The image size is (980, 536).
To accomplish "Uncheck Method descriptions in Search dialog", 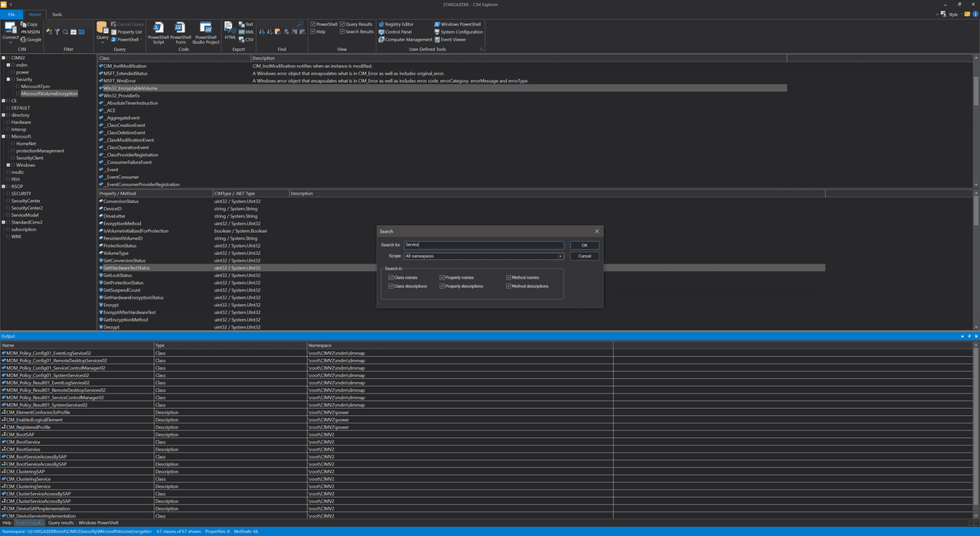I will coord(509,286).
